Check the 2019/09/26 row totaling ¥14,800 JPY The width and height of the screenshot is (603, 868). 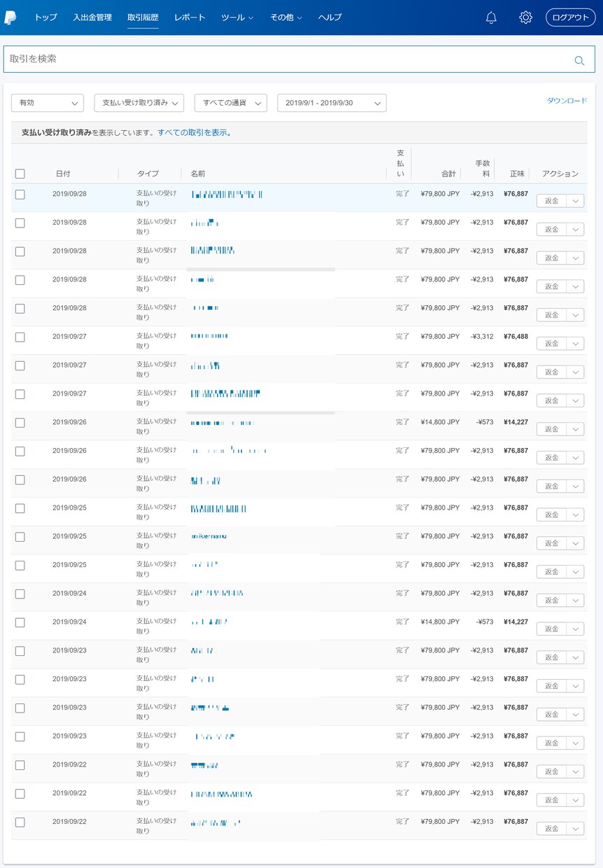(x=20, y=423)
